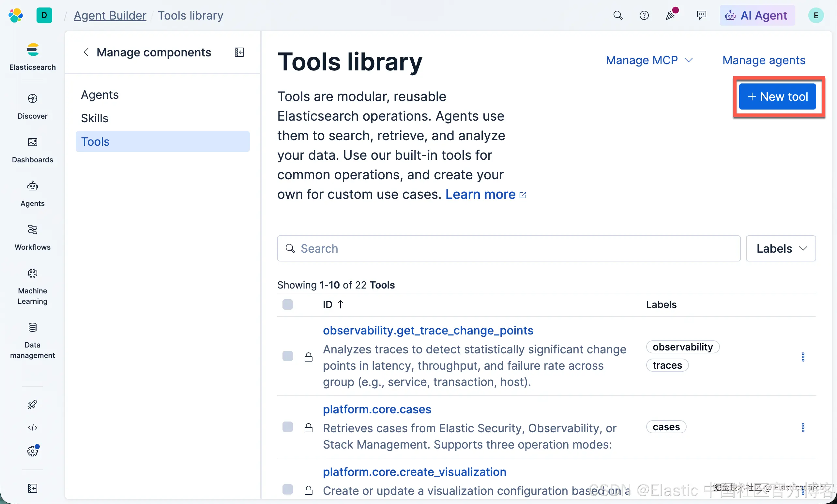Viewport: 837px width, 504px height.
Task: Open the E user avatar menu
Action: tap(815, 15)
